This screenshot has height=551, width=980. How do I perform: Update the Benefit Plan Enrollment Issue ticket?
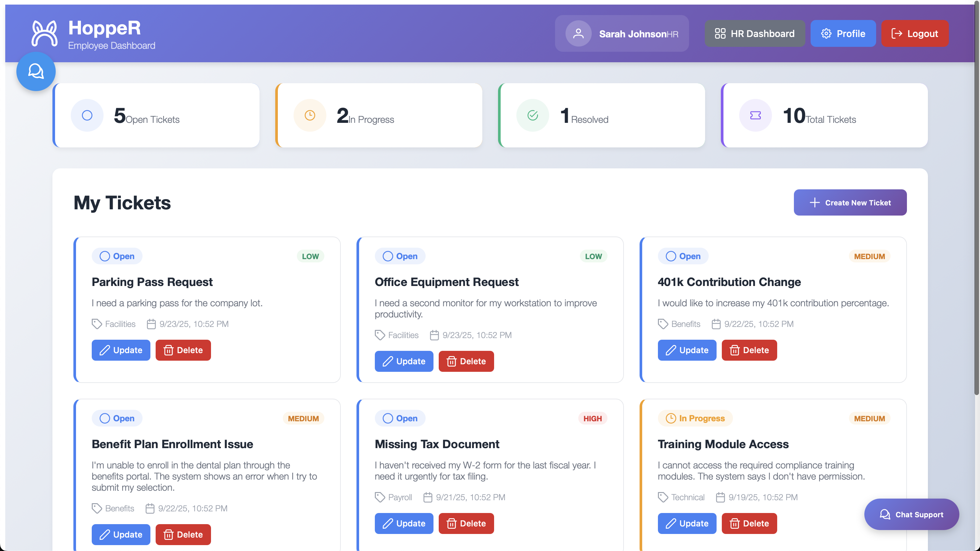point(121,534)
